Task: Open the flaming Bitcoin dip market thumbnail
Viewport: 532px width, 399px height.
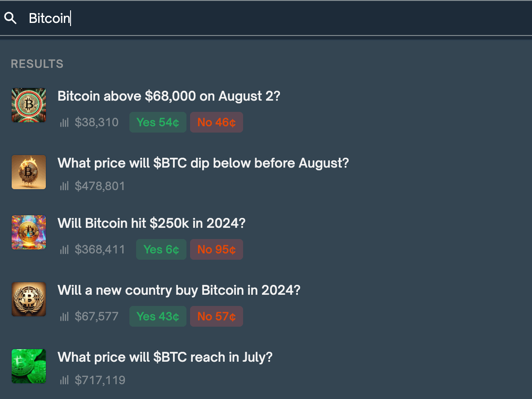Action: pos(29,172)
